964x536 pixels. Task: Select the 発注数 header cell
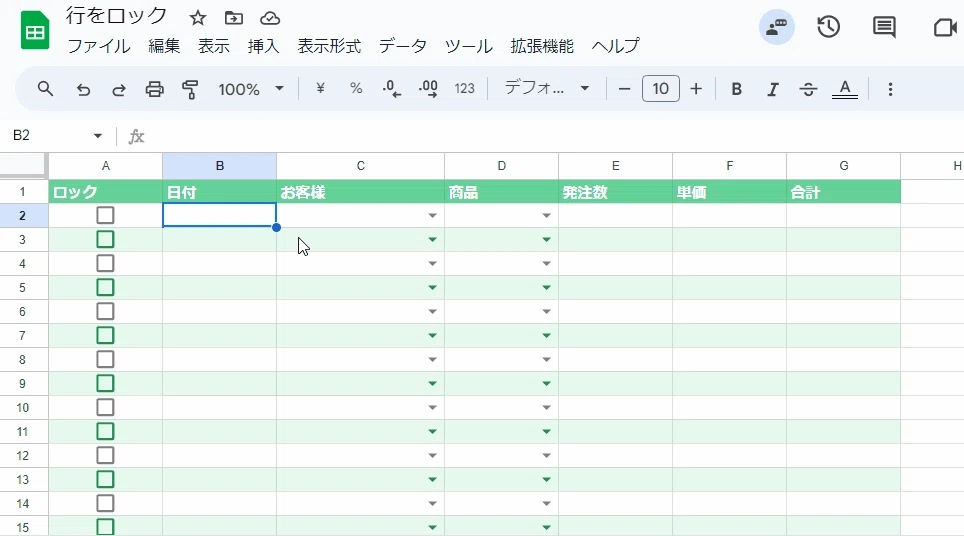click(x=615, y=192)
